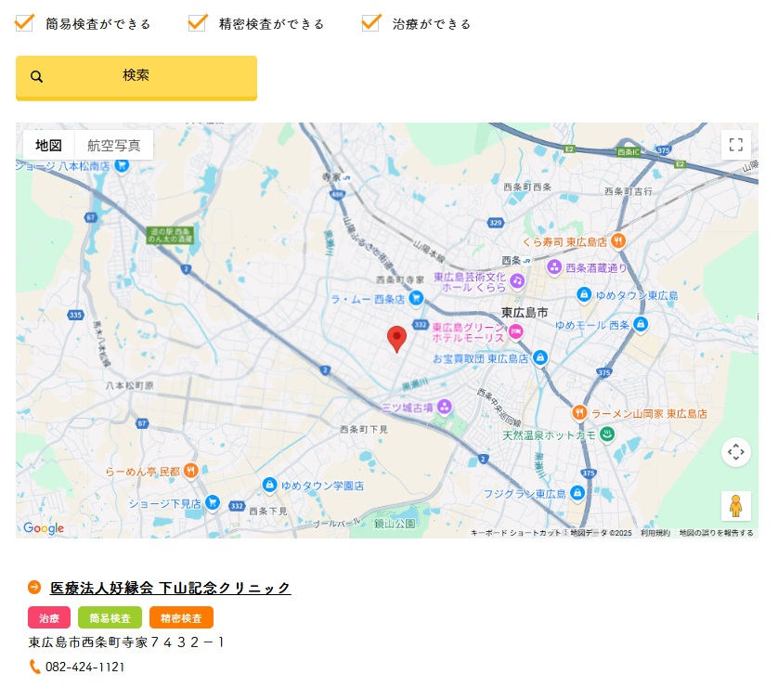This screenshot has height=700, width=778.
Task: Click 鏡山公園 park label
Action: point(395,524)
